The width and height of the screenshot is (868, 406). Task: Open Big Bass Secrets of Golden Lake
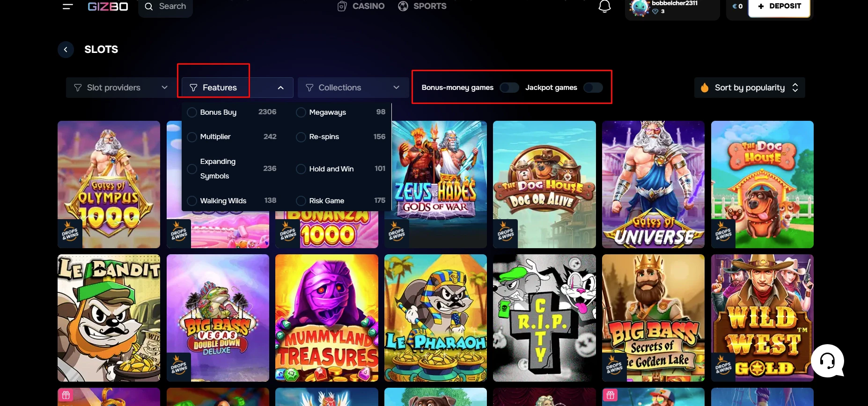pos(653,318)
